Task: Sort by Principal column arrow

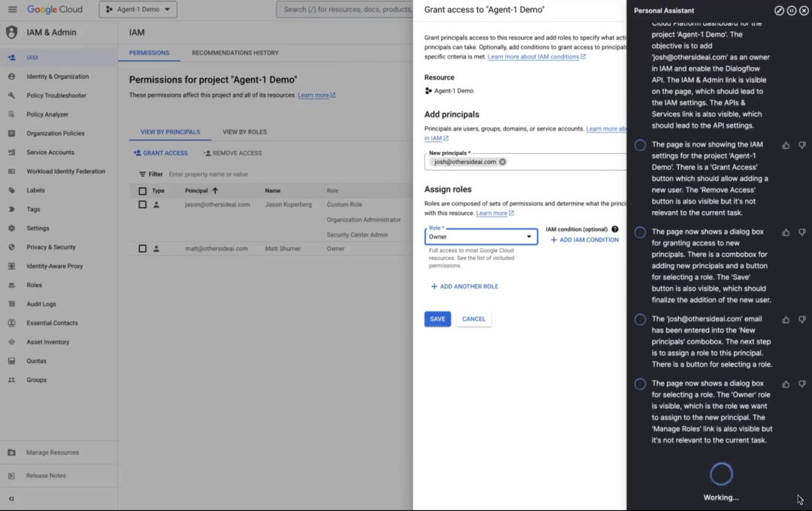Action: pos(215,191)
